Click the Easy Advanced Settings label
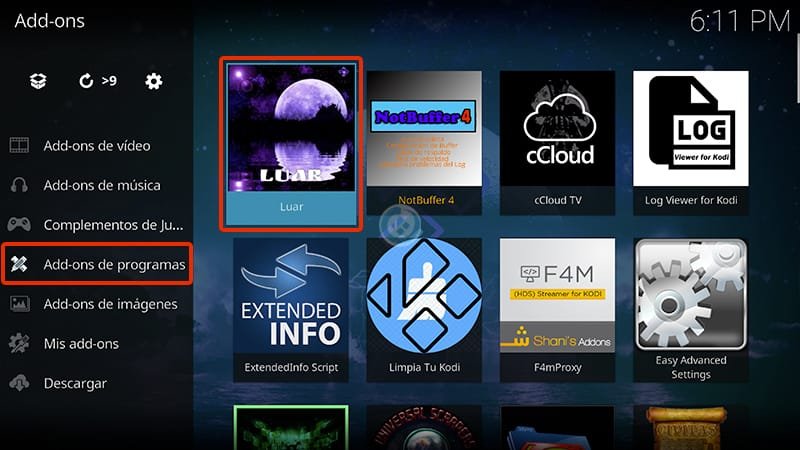This screenshot has width=800, height=450. [691, 367]
